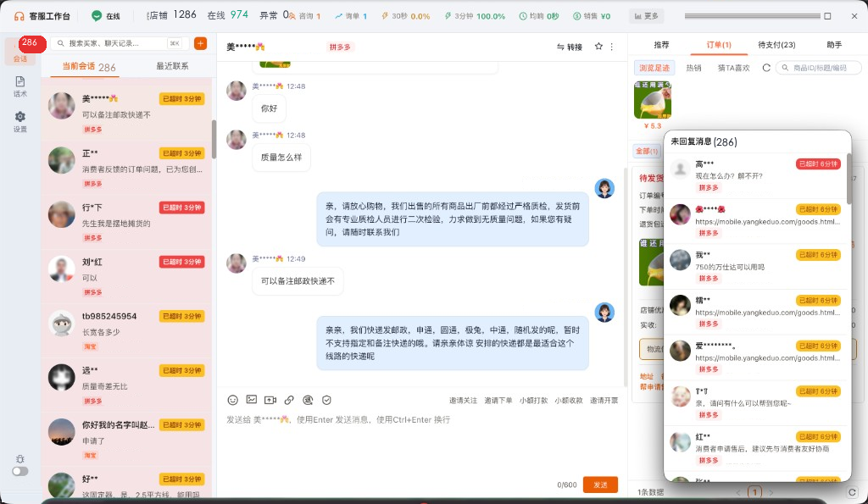Select the 全部(1) order filter
Screen dimensions: 868x504
coord(647,151)
